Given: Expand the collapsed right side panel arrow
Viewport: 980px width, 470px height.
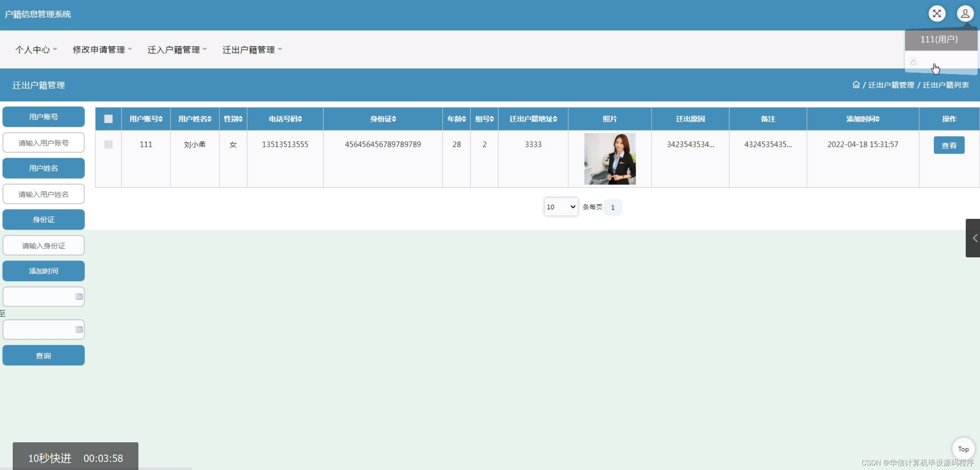Looking at the screenshot, I should [x=974, y=238].
